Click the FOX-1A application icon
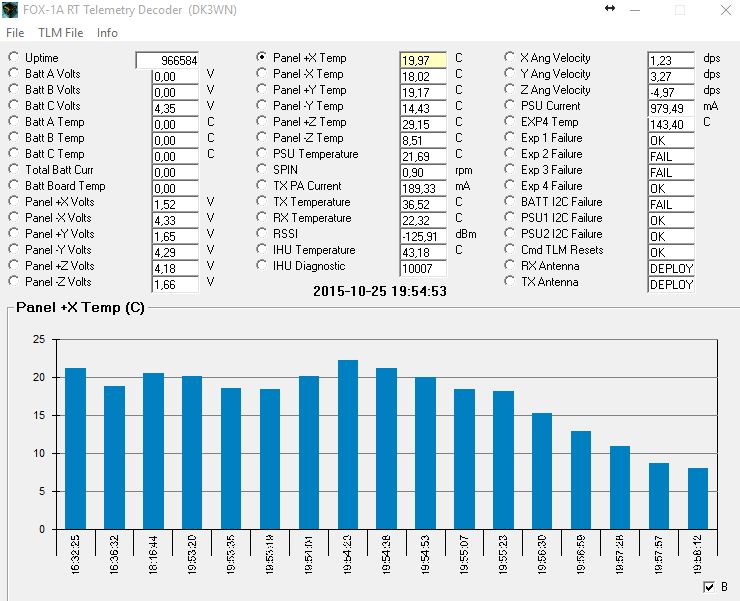The image size is (740, 601). pos(10,10)
